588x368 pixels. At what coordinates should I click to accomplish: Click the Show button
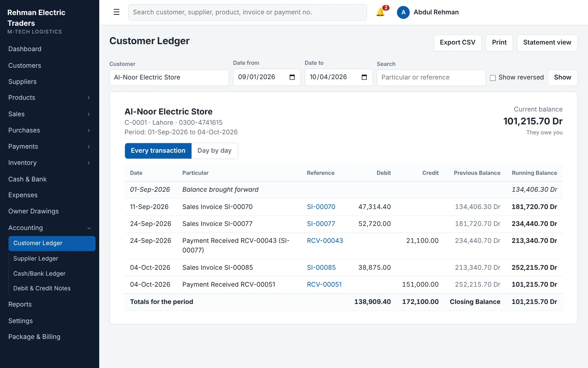[563, 78]
